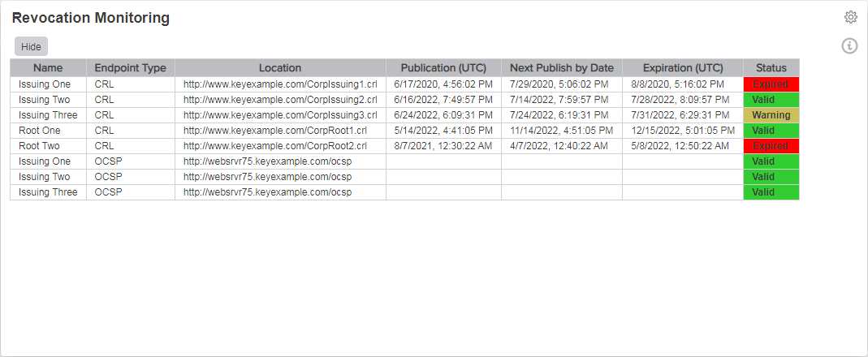Click the Endpoint Type column header

click(x=130, y=68)
